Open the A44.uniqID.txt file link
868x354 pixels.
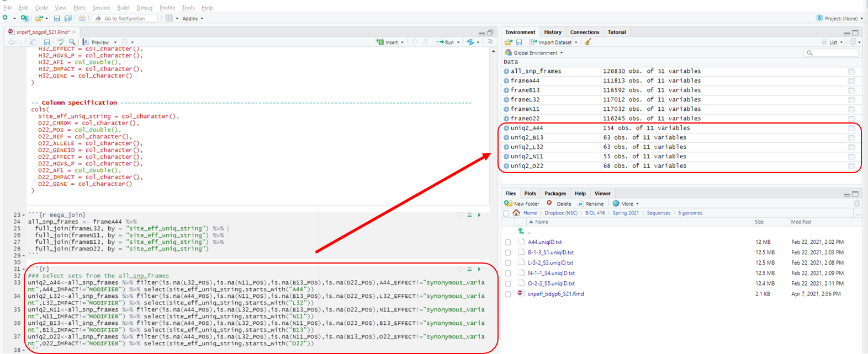tap(544, 242)
